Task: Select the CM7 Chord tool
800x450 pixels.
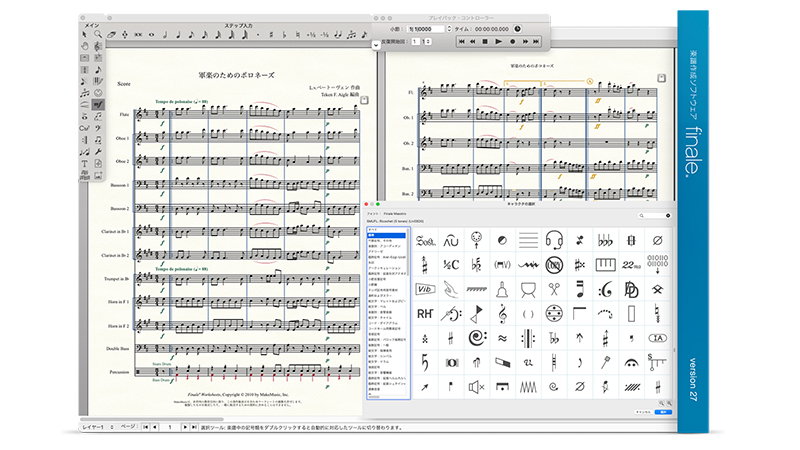Action: pos(84,128)
